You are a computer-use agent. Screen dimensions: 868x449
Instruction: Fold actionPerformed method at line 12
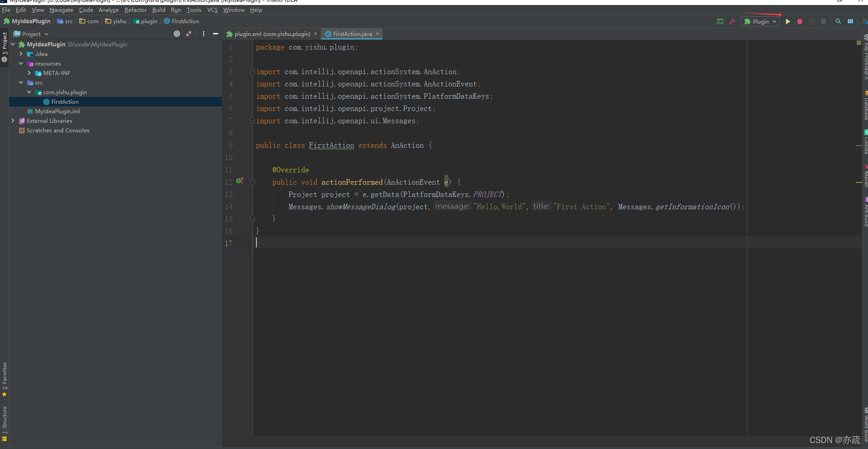(x=252, y=182)
